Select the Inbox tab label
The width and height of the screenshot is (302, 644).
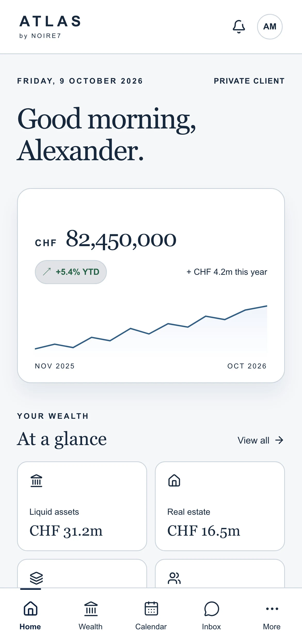point(211,627)
